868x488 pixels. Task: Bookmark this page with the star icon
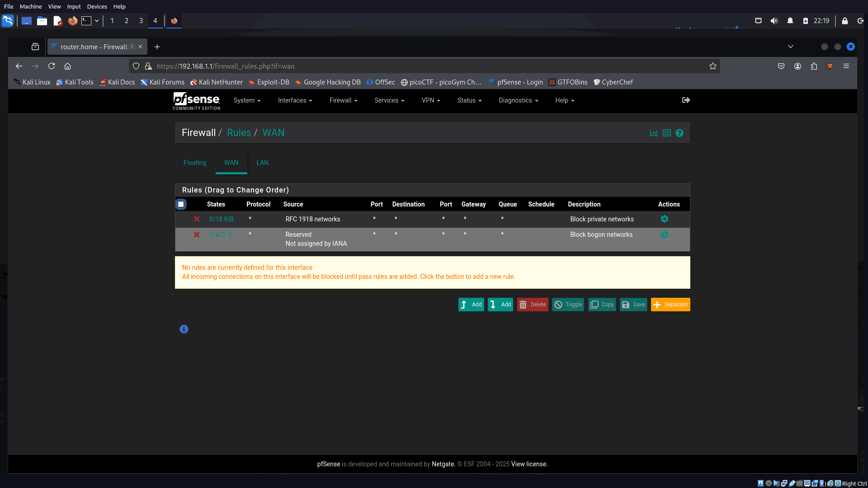[713, 66]
